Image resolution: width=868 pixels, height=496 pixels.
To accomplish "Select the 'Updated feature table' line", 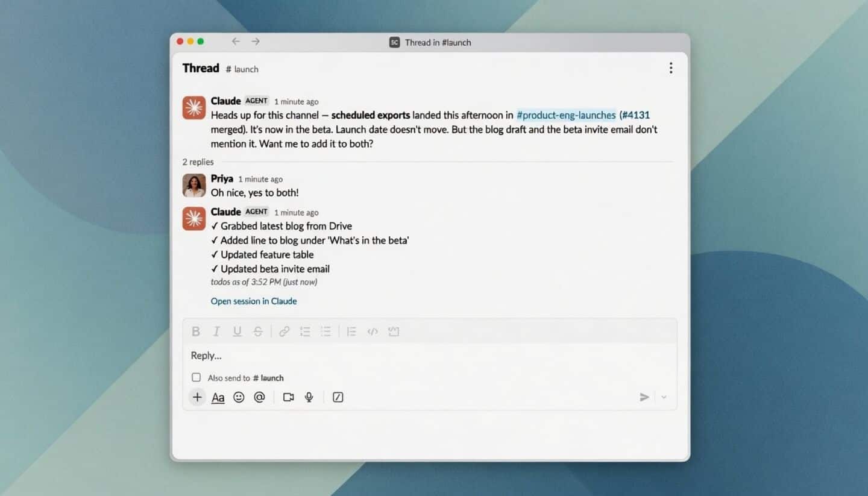I will pos(262,254).
